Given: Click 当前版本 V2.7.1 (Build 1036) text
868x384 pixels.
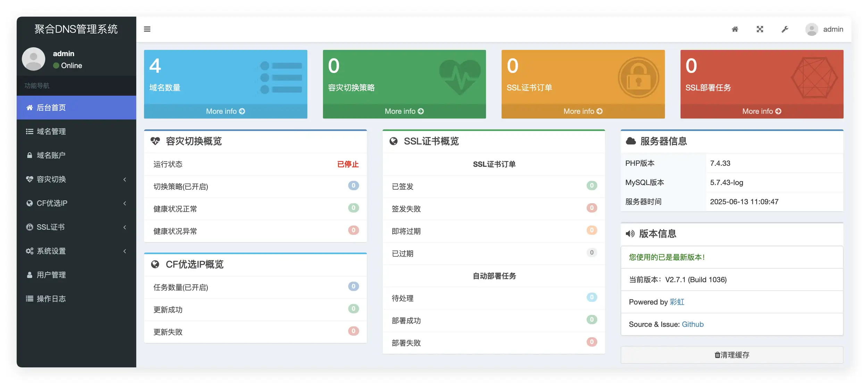Looking at the screenshot, I should click(x=678, y=280).
